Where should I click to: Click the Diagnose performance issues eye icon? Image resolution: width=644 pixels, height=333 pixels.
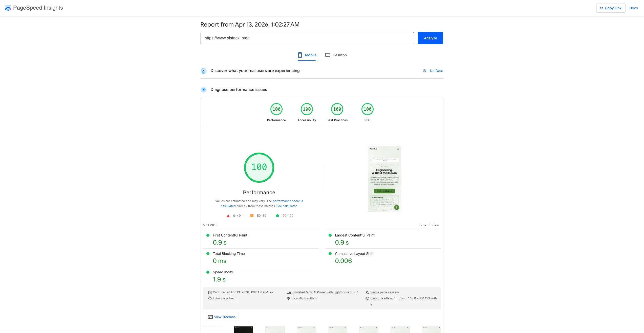204,89
